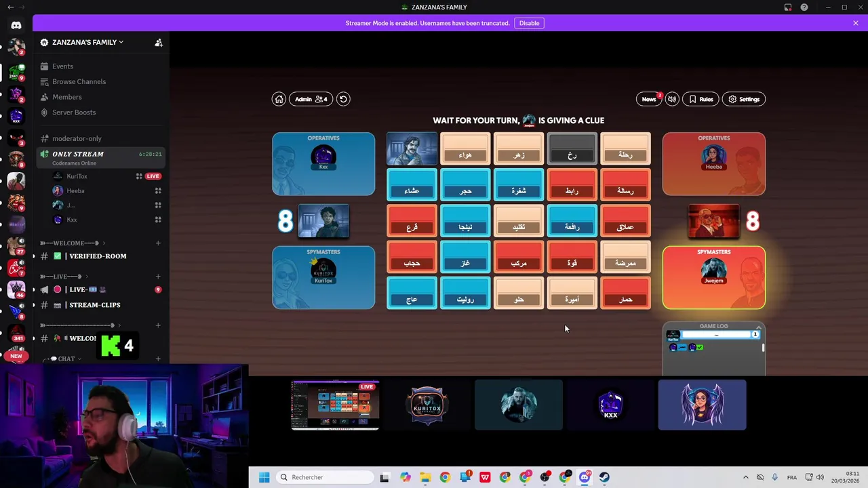
Task: Select the blue card labeled عشاء
Action: pos(412,185)
